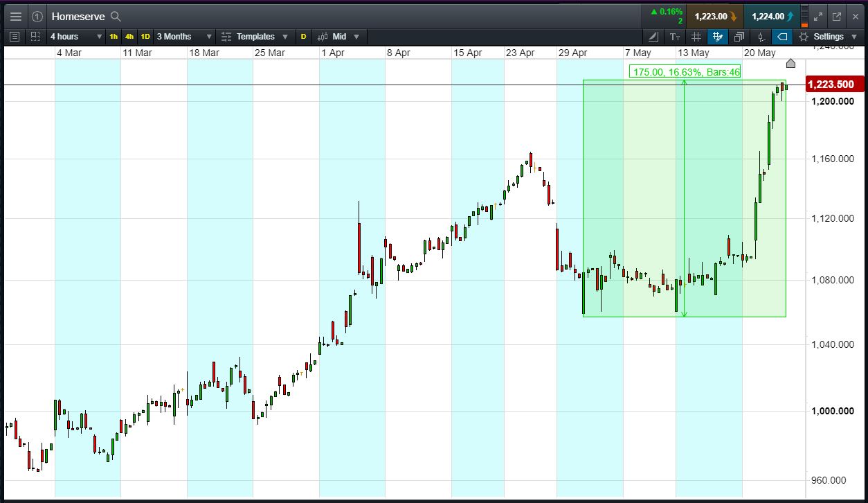This screenshot has width=868, height=503.
Task: Open the interval dropdown showing 4 hours
Action: pyautogui.click(x=76, y=37)
